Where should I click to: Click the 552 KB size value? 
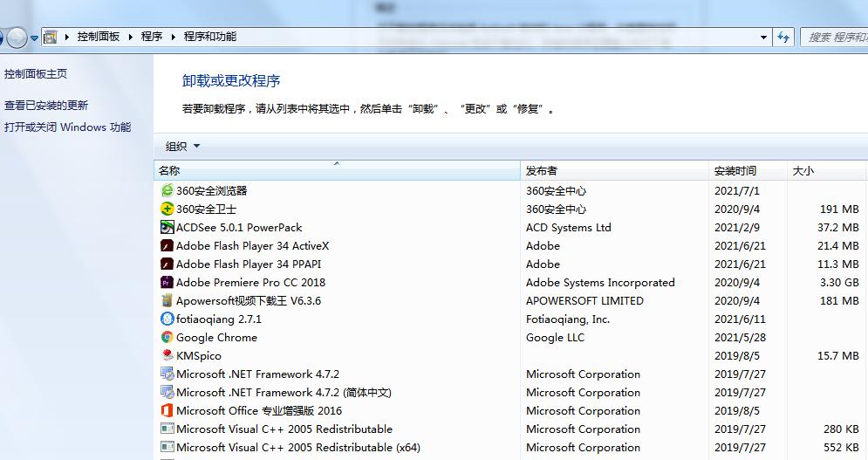(841, 447)
